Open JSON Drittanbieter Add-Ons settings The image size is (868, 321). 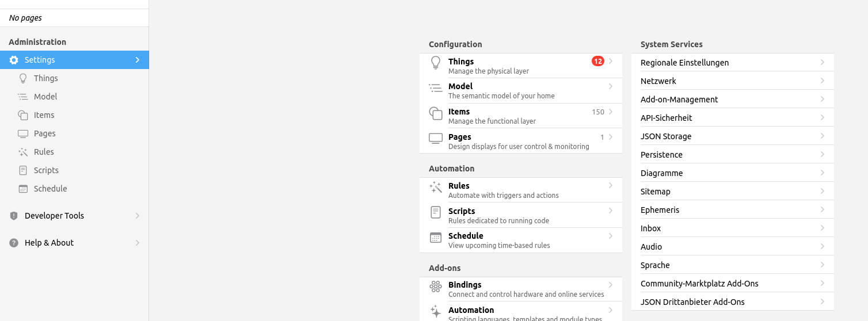pyautogui.click(x=692, y=302)
